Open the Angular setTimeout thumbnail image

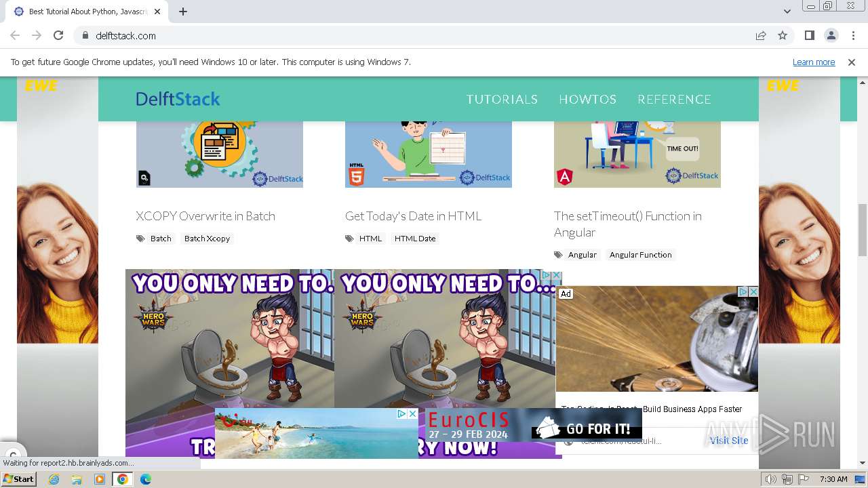click(x=637, y=155)
